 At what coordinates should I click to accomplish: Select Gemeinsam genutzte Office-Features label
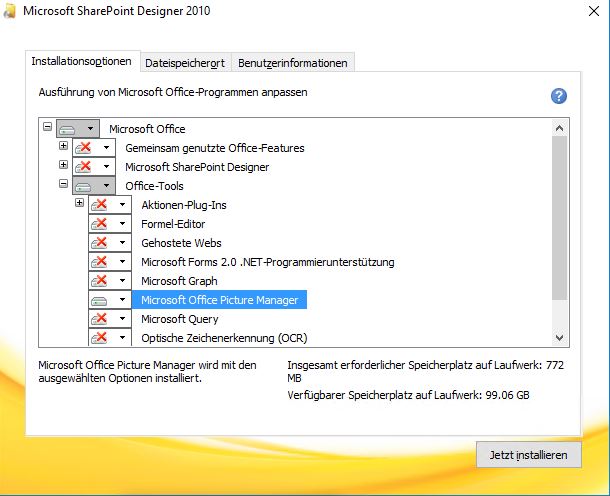215,148
